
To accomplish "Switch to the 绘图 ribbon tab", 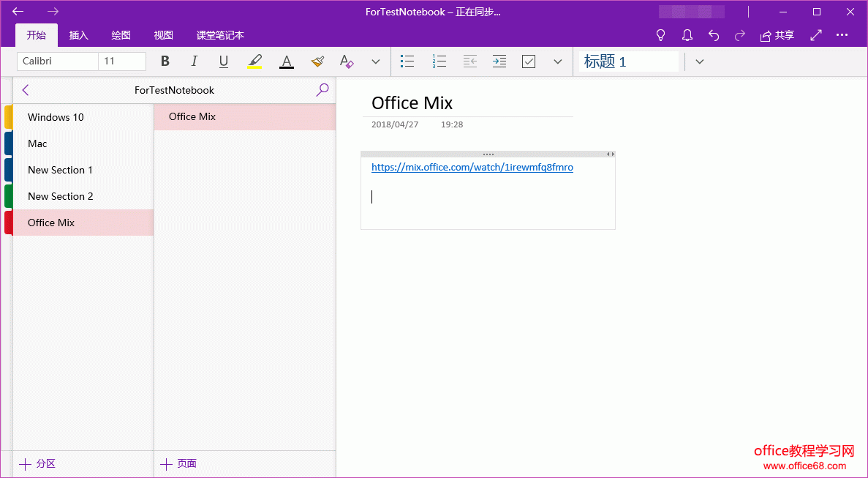I will click(x=121, y=34).
